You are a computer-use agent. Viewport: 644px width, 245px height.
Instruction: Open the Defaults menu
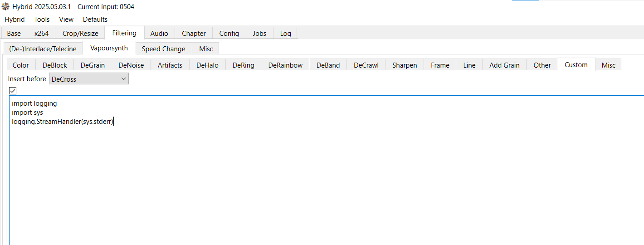click(95, 20)
